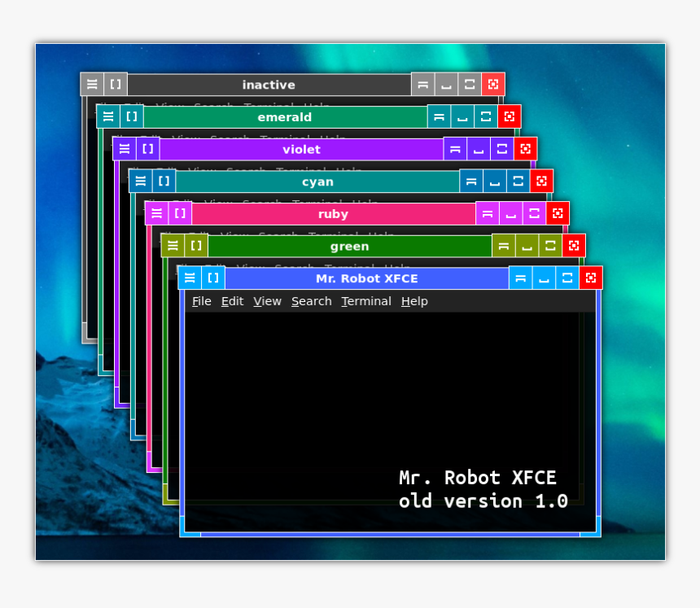
Task: Open the Search menu in the terminal
Action: pos(311,301)
